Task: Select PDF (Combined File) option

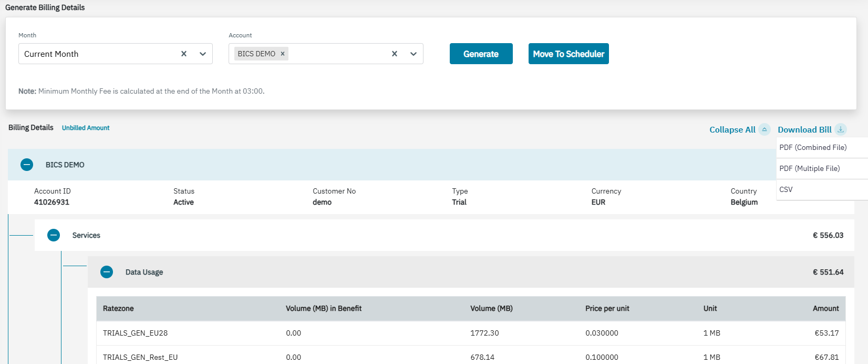Action: coord(813,147)
